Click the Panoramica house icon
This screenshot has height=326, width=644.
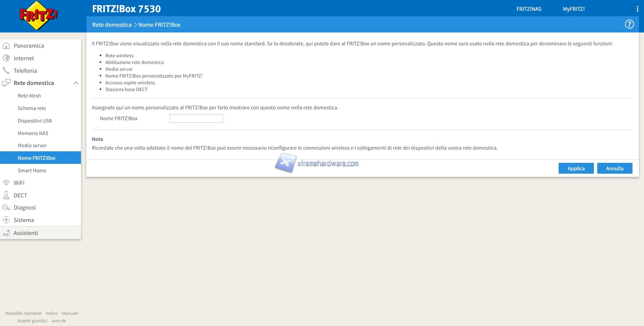click(6, 46)
